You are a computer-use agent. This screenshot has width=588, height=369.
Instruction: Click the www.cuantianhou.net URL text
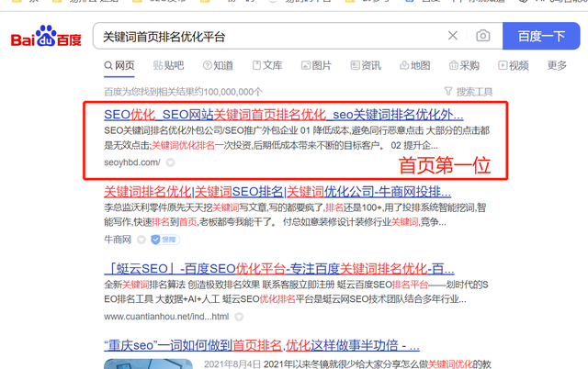166,317
